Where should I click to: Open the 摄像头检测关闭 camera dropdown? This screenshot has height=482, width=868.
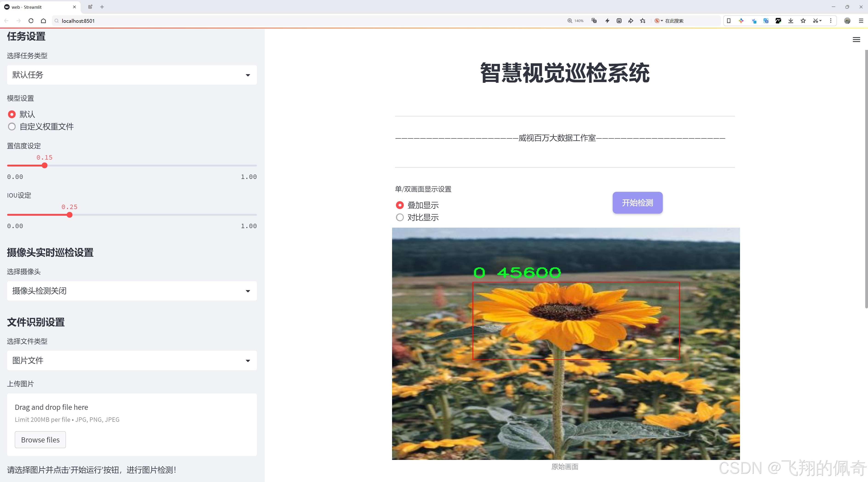coord(131,290)
